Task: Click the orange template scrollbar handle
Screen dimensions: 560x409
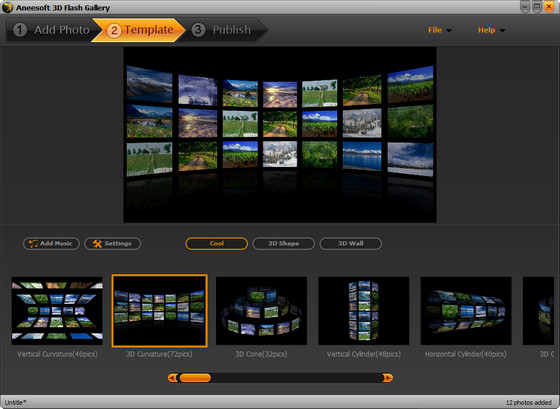Action: point(195,378)
